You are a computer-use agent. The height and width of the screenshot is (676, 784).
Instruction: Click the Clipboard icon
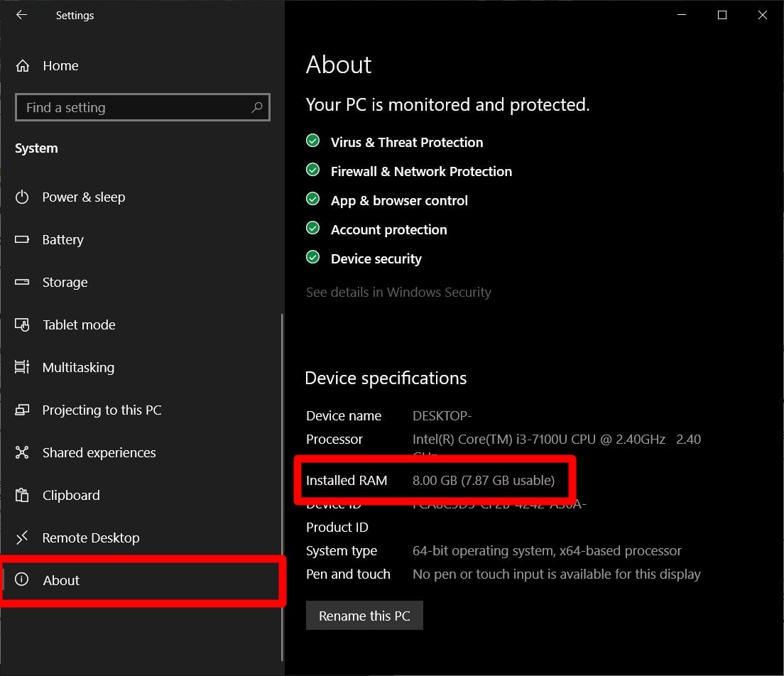22,495
